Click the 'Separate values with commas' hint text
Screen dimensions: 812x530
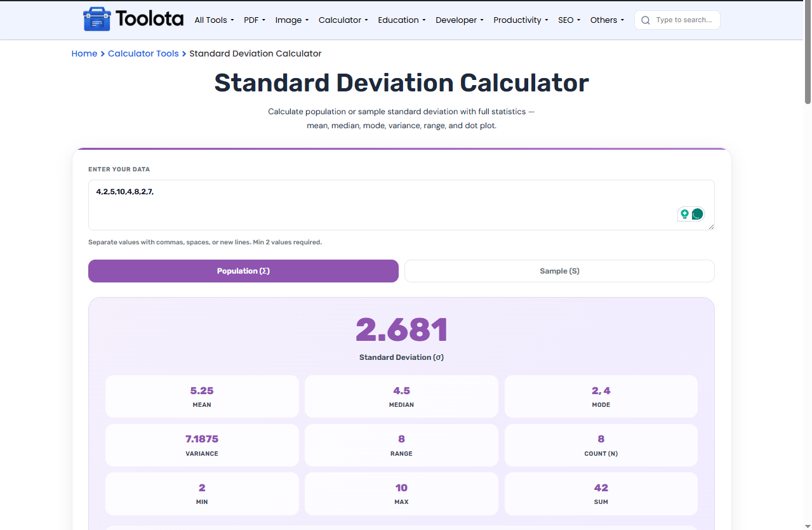coord(205,242)
